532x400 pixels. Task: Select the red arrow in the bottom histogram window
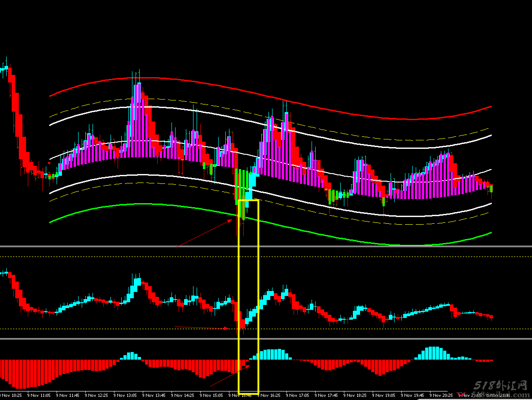pyautogui.click(x=230, y=376)
